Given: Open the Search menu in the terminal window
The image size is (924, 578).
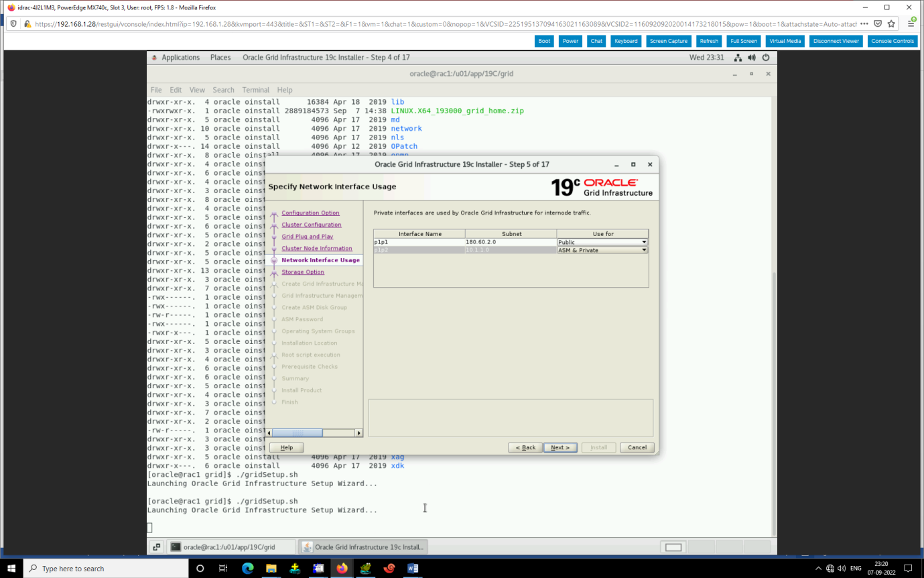Looking at the screenshot, I should pyautogui.click(x=224, y=90).
